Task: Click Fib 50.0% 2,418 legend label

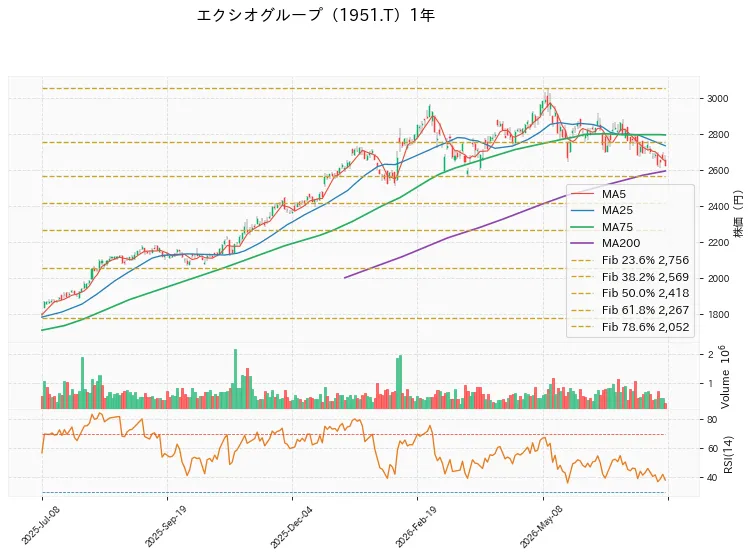Action: [645, 293]
